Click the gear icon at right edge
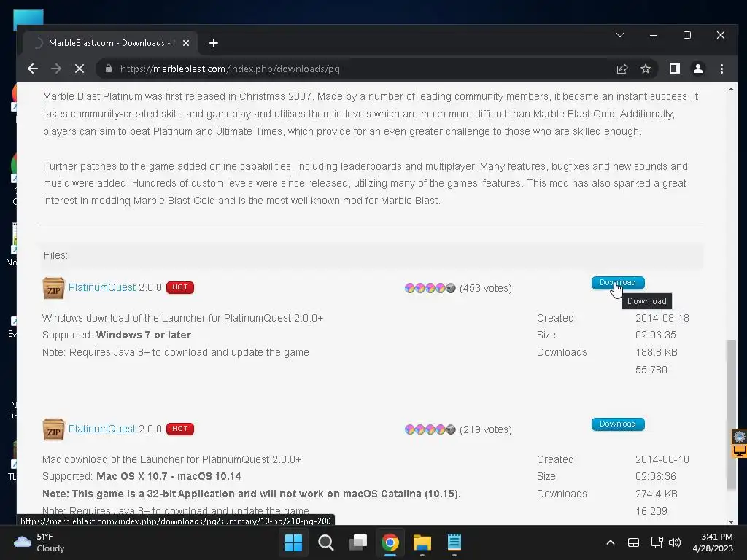The height and width of the screenshot is (560, 747). click(740, 436)
